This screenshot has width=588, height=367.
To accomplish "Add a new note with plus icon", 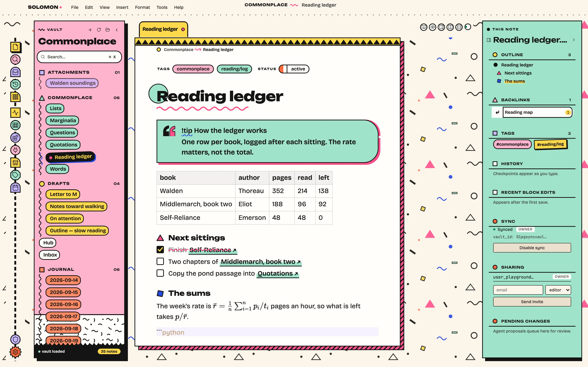I will (90, 30).
